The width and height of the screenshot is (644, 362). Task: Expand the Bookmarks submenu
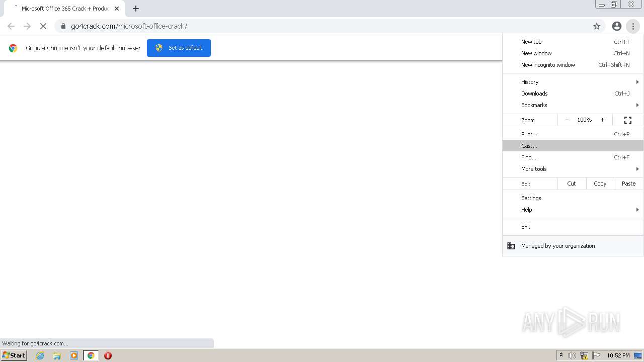(573, 105)
